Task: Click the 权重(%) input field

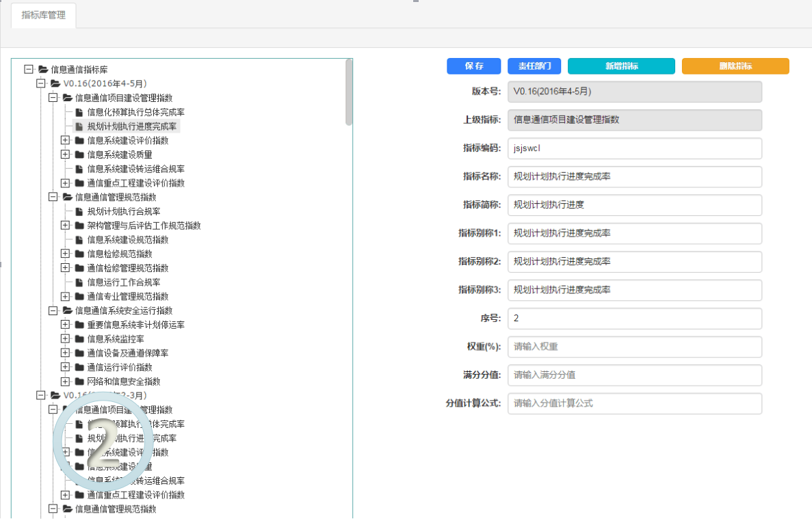Action: click(x=634, y=347)
